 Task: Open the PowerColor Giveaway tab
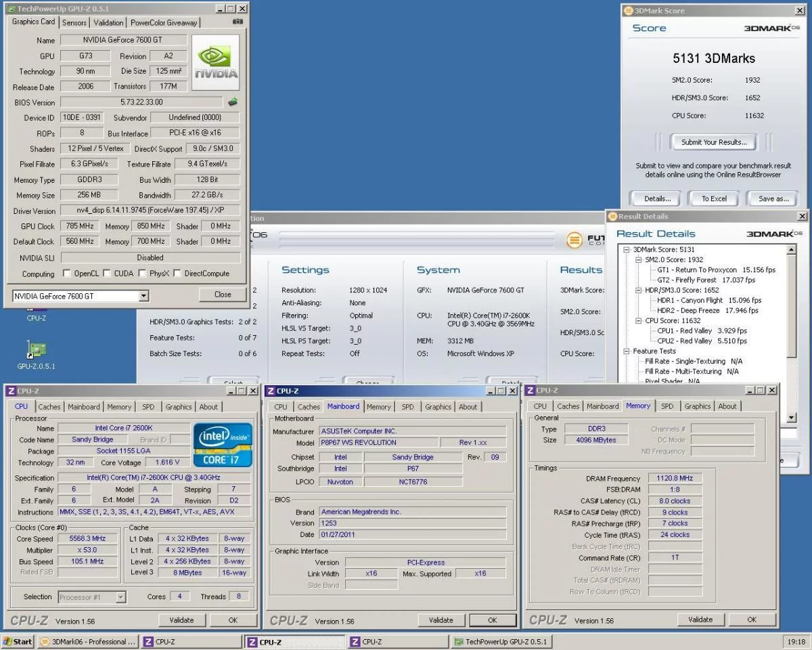click(x=164, y=22)
